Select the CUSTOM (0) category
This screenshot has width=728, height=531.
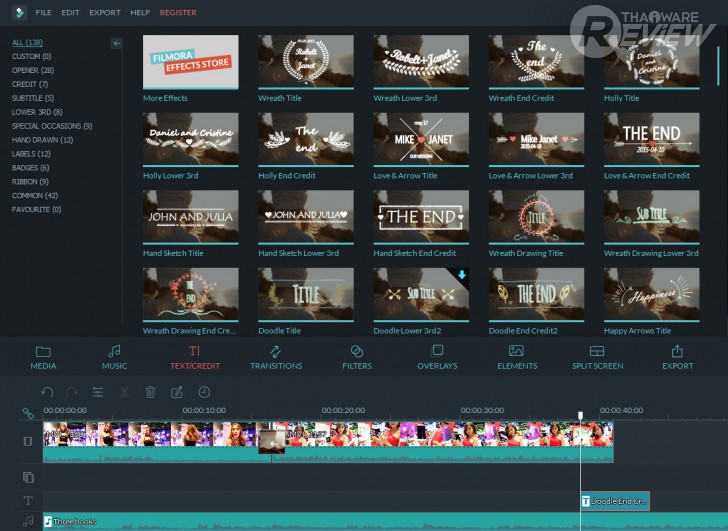click(x=32, y=56)
